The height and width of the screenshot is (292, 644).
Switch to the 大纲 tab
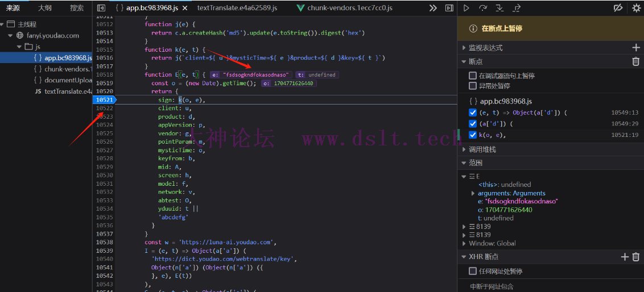[x=45, y=9]
